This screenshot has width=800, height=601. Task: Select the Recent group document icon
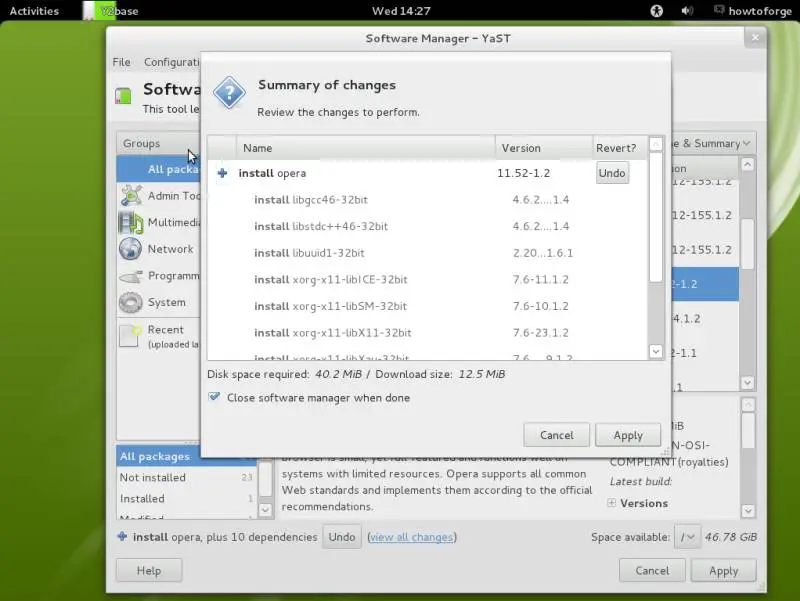130,335
